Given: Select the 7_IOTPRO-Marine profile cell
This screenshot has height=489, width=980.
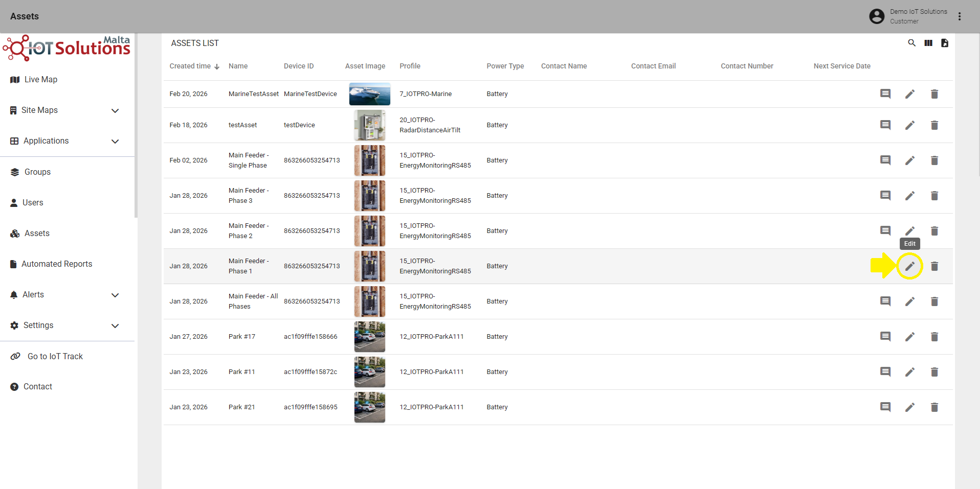Looking at the screenshot, I should [x=426, y=94].
